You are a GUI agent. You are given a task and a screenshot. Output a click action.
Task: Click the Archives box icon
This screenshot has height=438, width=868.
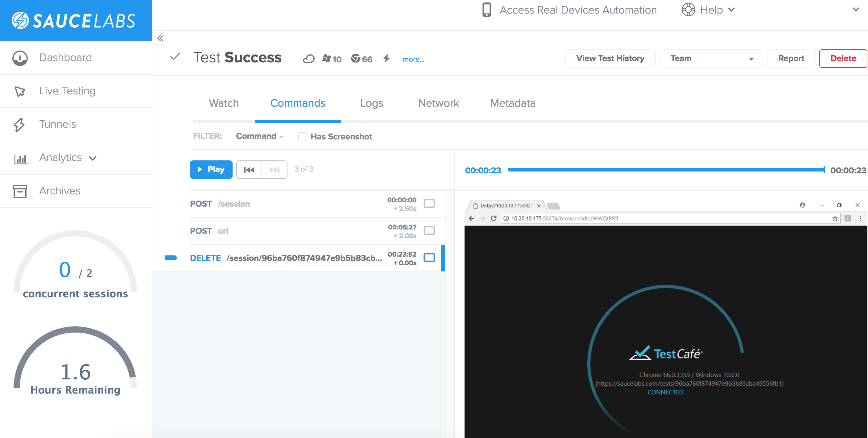[20, 191]
